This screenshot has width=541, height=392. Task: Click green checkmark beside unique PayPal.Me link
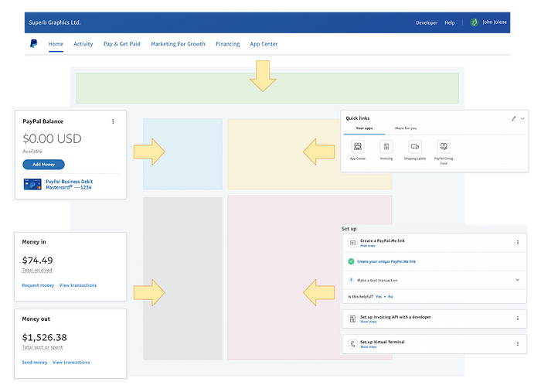[x=351, y=261]
